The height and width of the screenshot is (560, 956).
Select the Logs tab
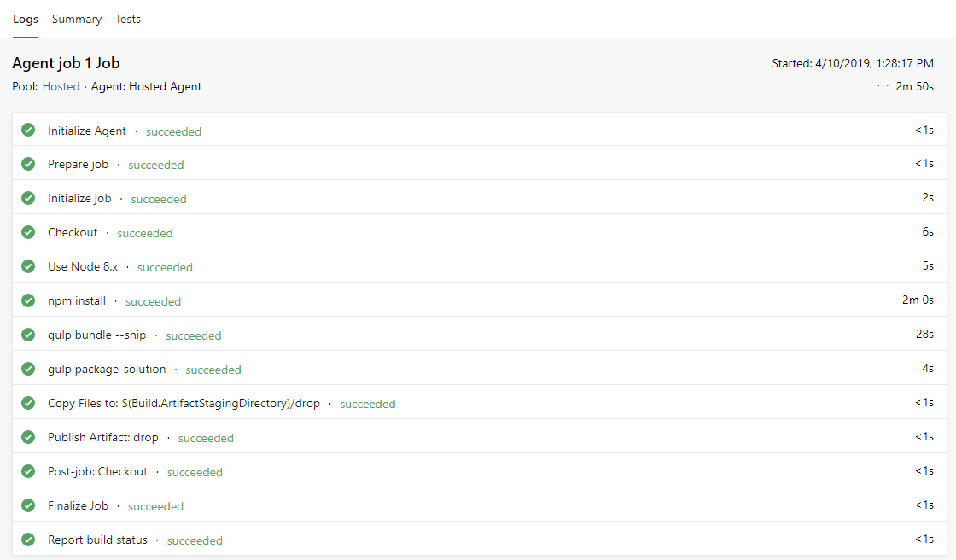tap(26, 19)
